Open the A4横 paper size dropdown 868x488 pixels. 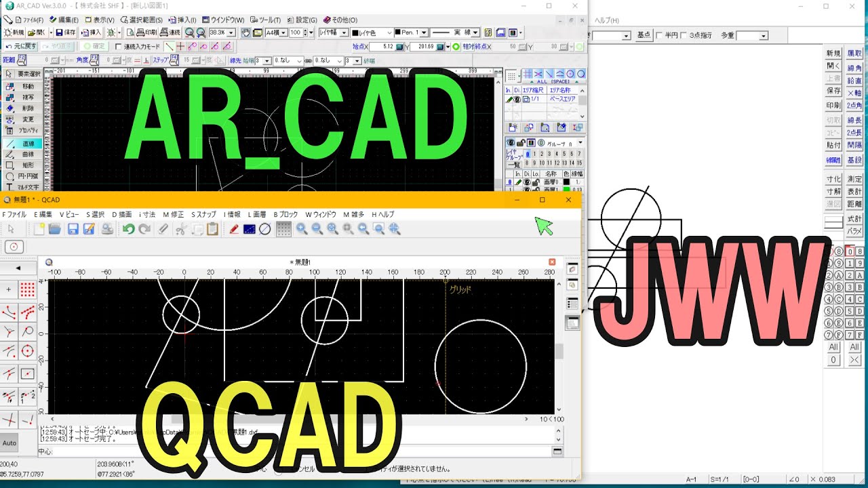pos(283,32)
